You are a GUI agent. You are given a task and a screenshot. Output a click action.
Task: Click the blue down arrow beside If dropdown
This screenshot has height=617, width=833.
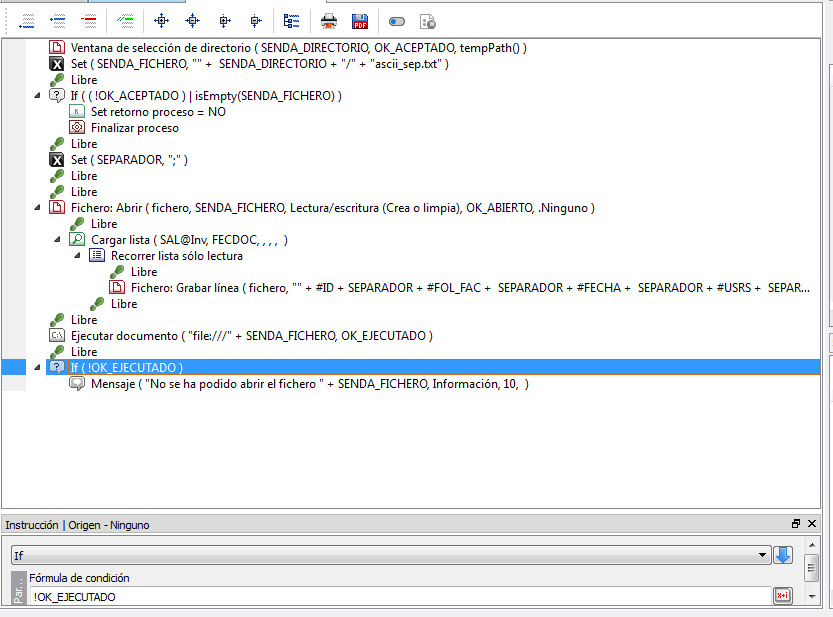[x=783, y=555]
